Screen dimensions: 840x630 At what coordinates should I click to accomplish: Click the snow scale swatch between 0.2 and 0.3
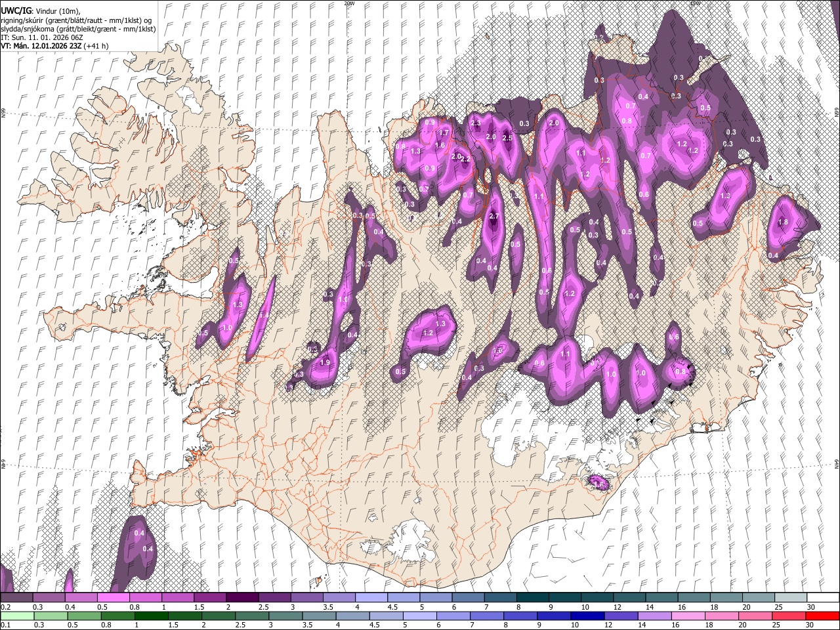pos(16,598)
